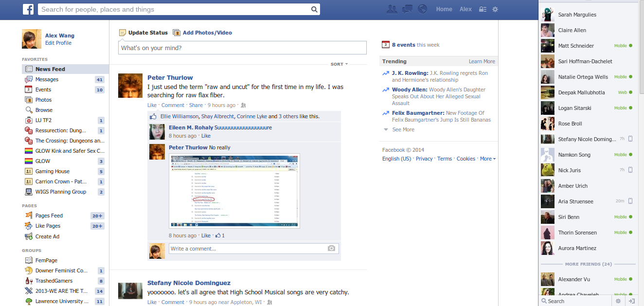Open chat options gear icon
Screen dimensions: 644x306
pos(618,301)
